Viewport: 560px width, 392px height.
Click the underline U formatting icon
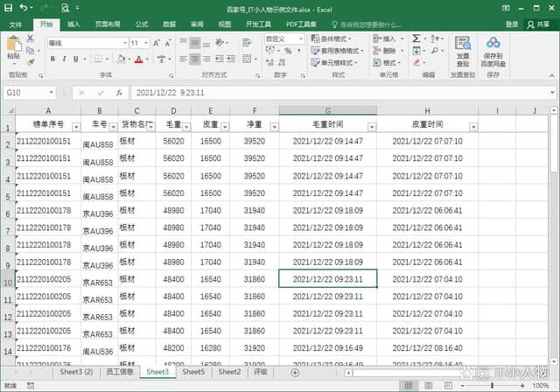tap(77, 59)
